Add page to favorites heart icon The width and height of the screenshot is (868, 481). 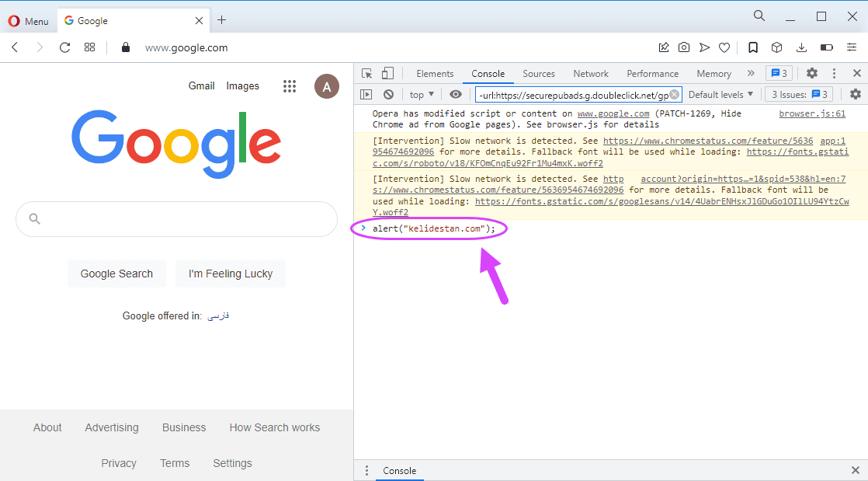coord(724,47)
